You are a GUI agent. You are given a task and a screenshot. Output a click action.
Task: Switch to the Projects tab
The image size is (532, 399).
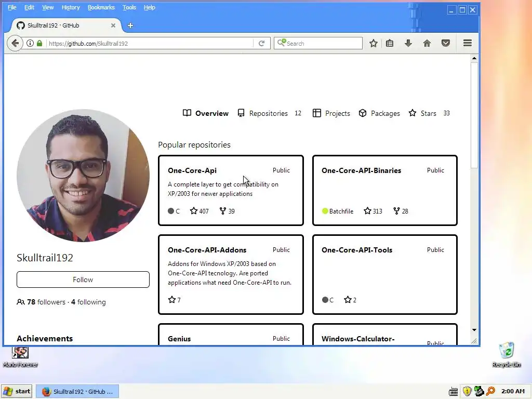[331, 113]
